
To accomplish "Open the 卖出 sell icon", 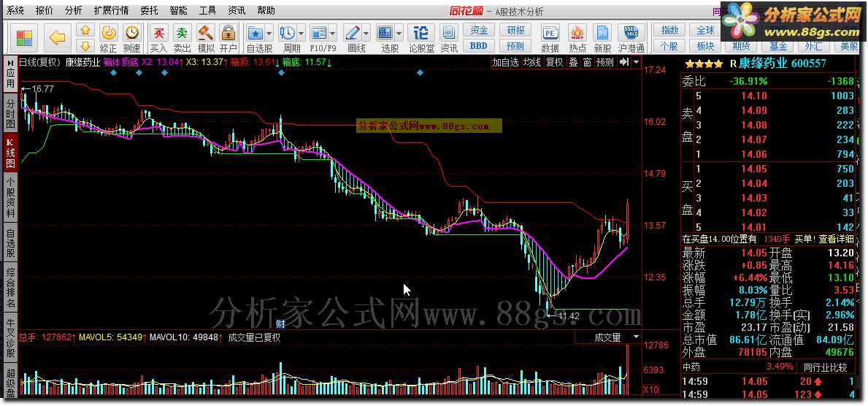I will click(x=182, y=34).
